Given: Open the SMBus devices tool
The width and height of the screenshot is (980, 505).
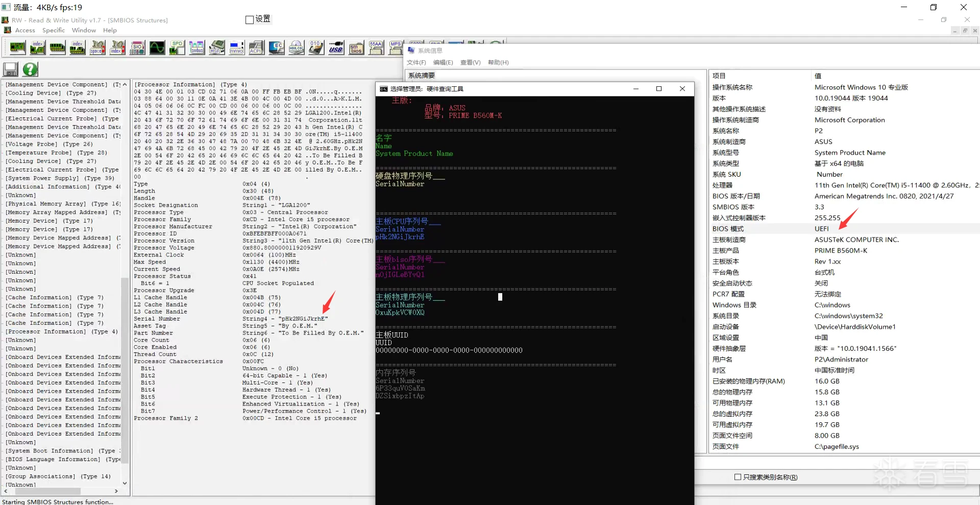Looking at the screenshot, I should tap(197, 47).
